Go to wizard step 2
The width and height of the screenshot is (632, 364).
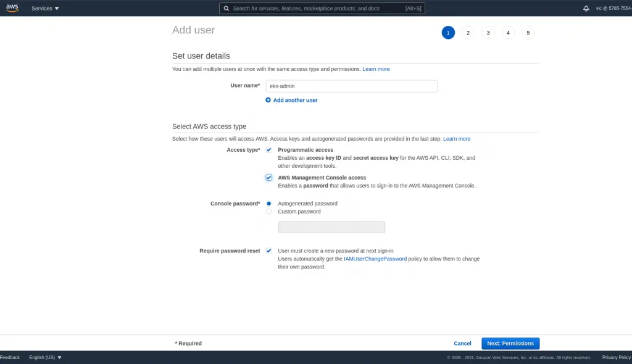(468, 33)
